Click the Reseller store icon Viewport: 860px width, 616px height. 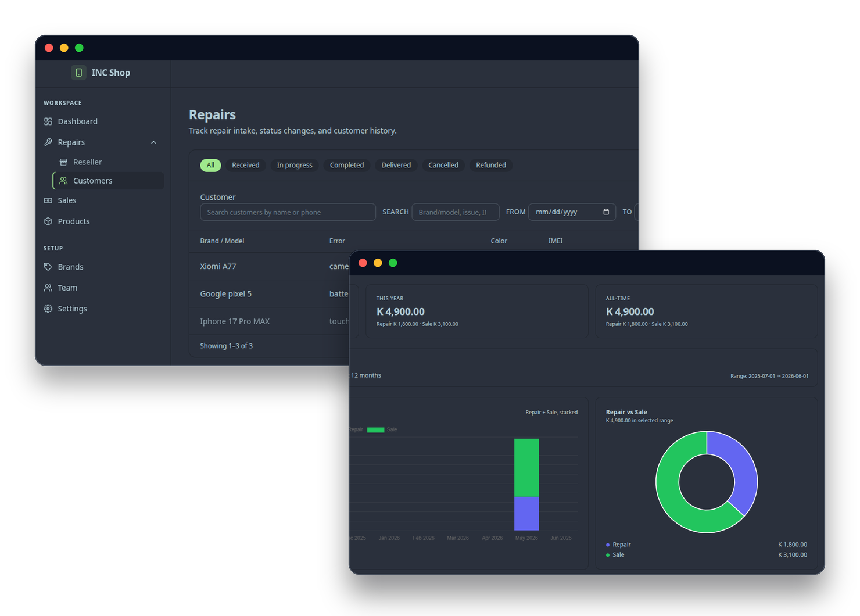coord(63,162)
